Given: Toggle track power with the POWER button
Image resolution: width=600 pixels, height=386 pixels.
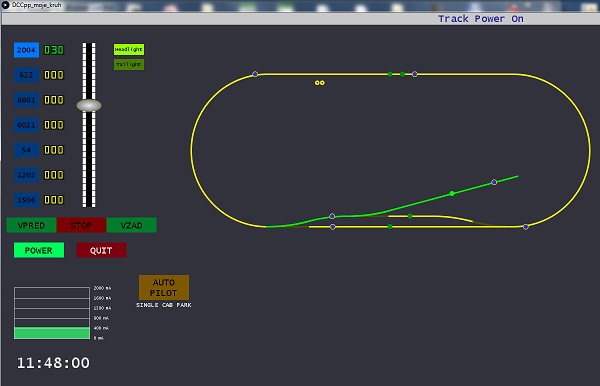Looking at the screenshot, I should tap(39, 250).
